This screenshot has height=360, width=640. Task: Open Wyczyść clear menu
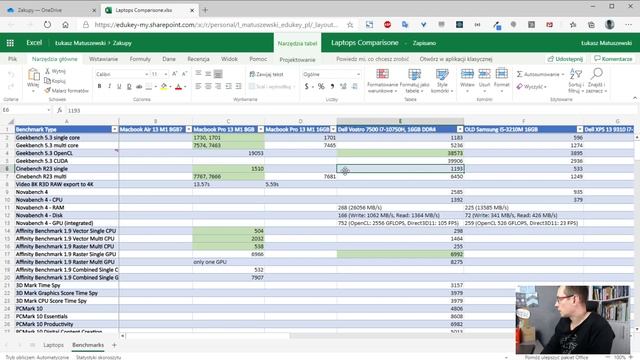click(531, 87)
